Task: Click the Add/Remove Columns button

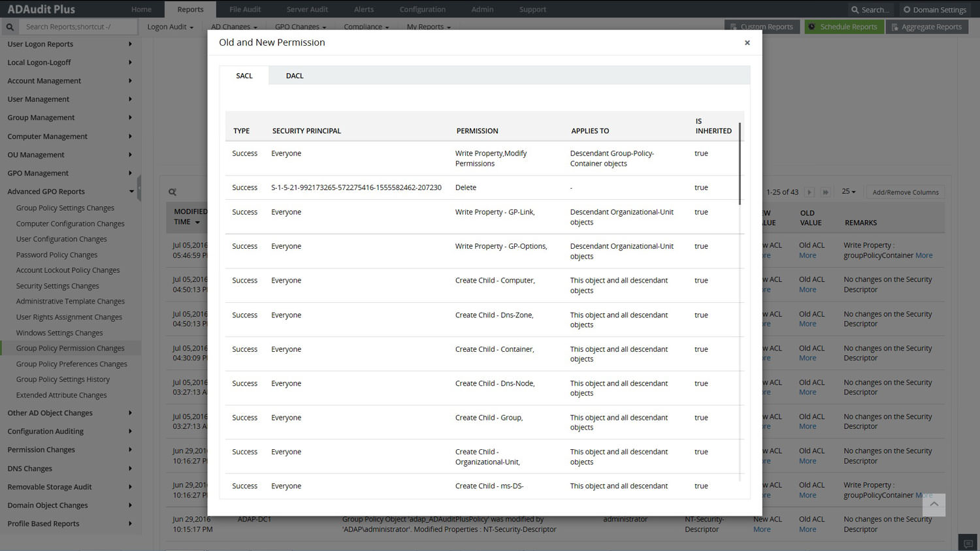Action: pos(906,192)
